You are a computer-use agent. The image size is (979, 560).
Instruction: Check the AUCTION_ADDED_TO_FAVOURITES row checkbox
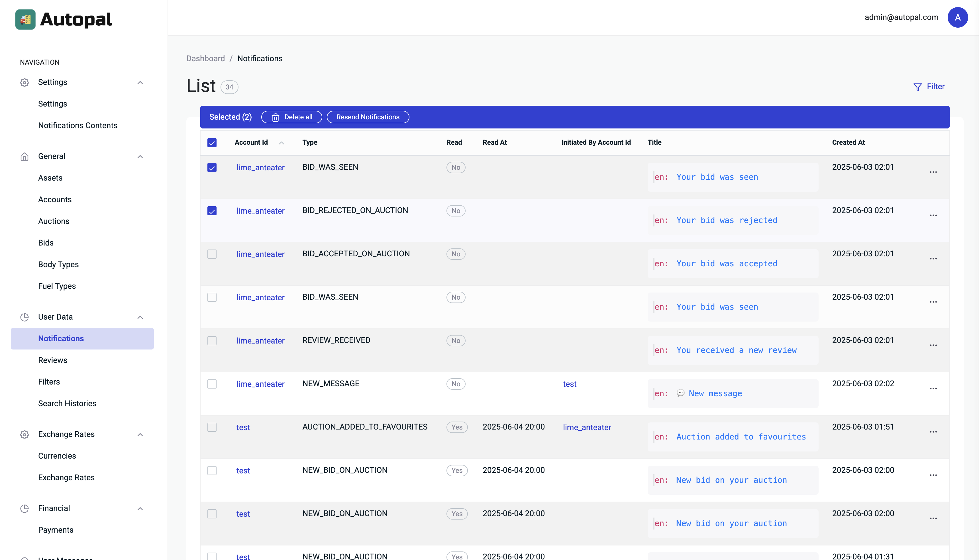(212, 427)
